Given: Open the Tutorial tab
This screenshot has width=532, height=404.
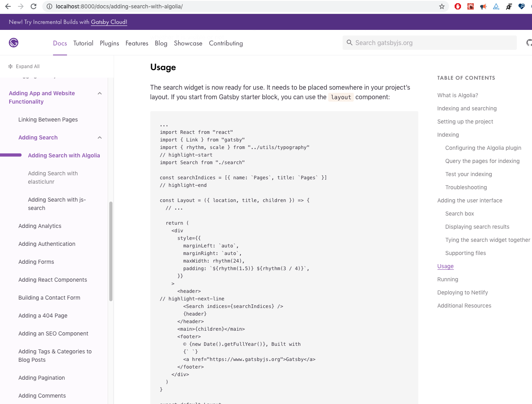Looking at the screenshot, I should point(83,43).
